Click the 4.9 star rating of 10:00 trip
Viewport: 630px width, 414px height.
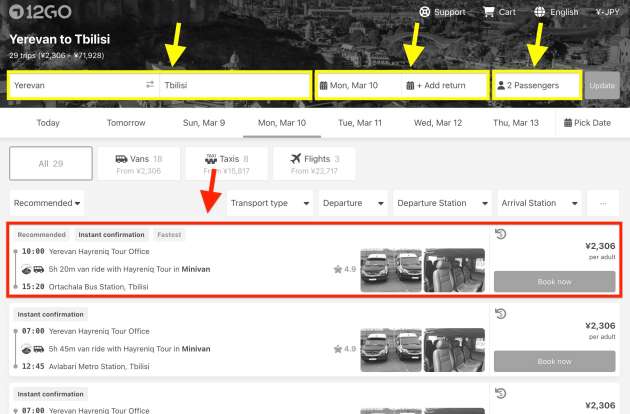click(x=345, y=269)
